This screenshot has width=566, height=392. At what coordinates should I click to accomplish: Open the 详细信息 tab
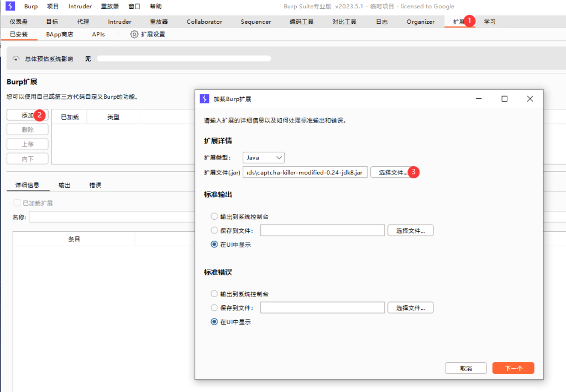click(28, 185)
